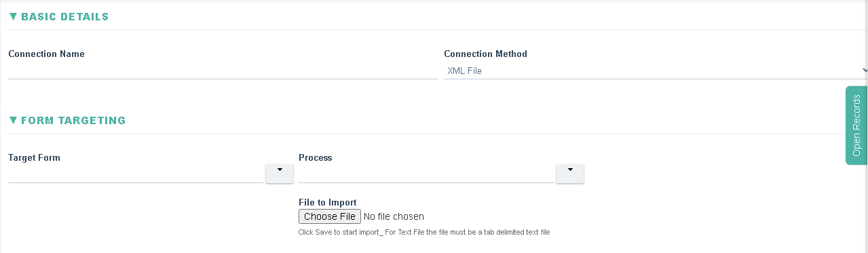This screenshot has width=868, height=253.
Task: Open the Target Form dropdown arrow button
Action: click(280, 174)
